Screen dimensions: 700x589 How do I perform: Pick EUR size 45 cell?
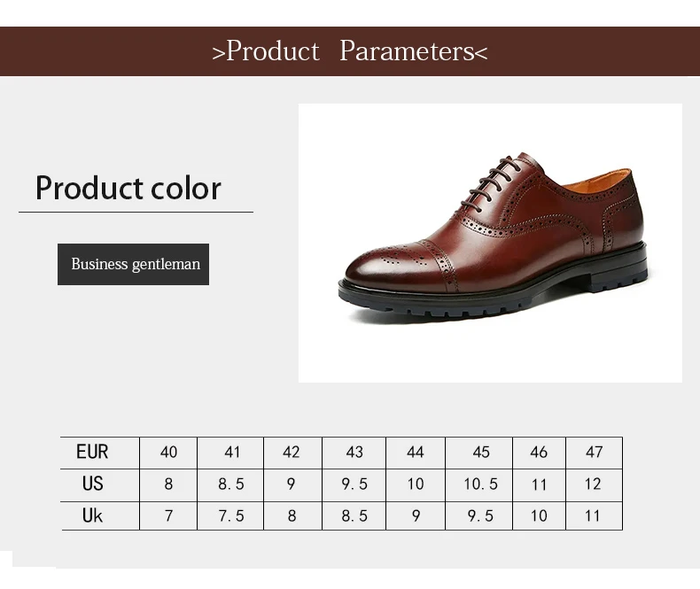point(481,453)
